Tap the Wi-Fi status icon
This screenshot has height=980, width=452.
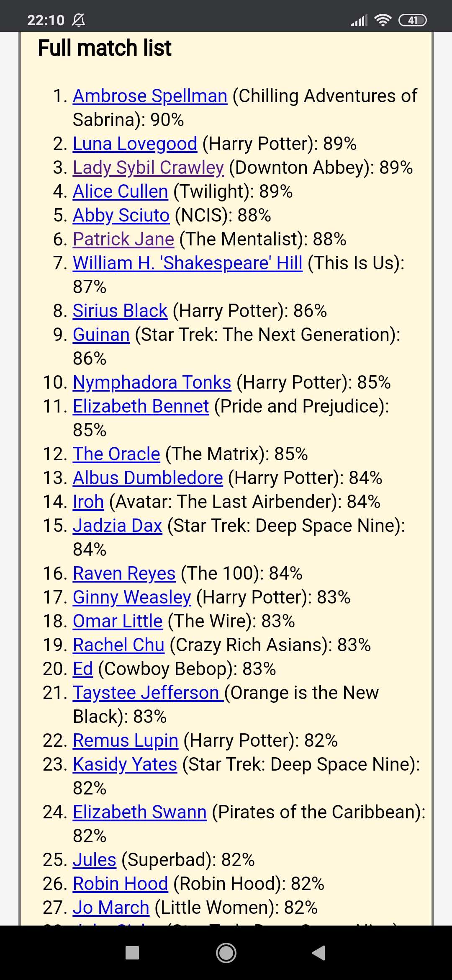click(x=383, y=20)
